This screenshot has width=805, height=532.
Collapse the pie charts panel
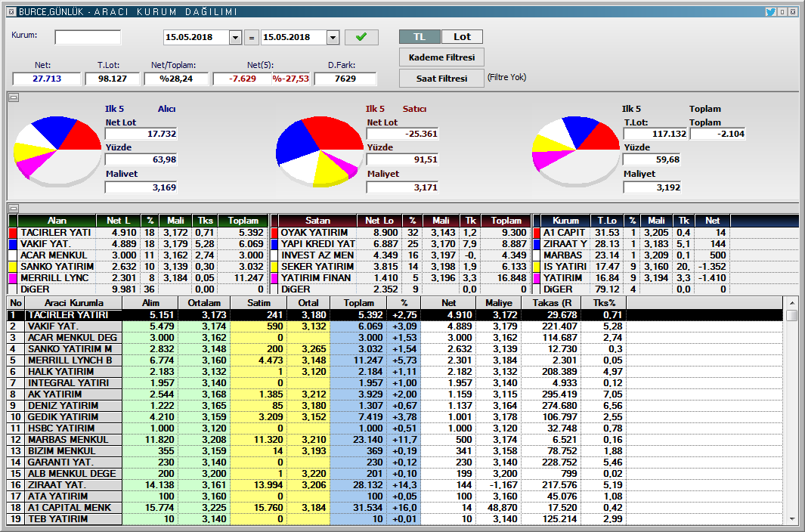[x=14, y=97]
